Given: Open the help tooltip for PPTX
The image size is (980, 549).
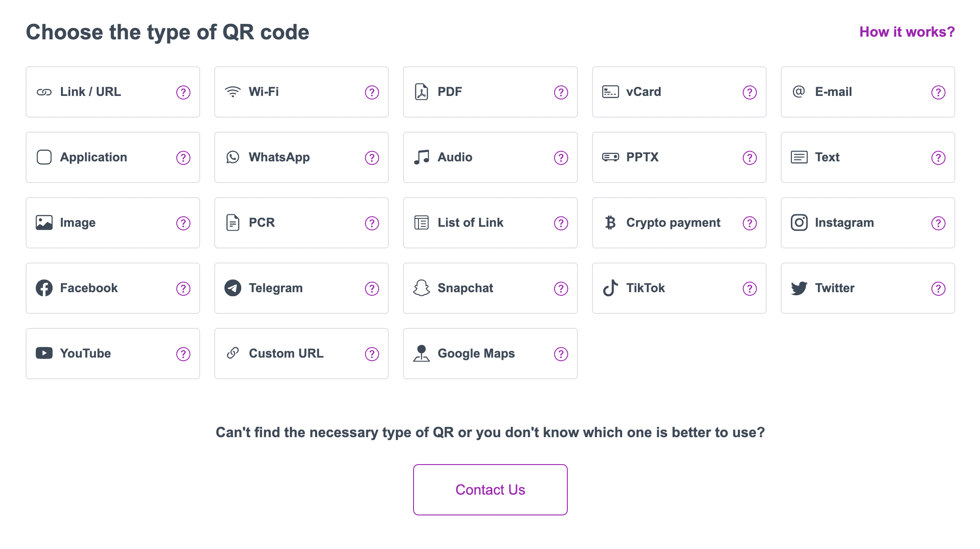Looking at the screenshot, I should tap(749, 157).
